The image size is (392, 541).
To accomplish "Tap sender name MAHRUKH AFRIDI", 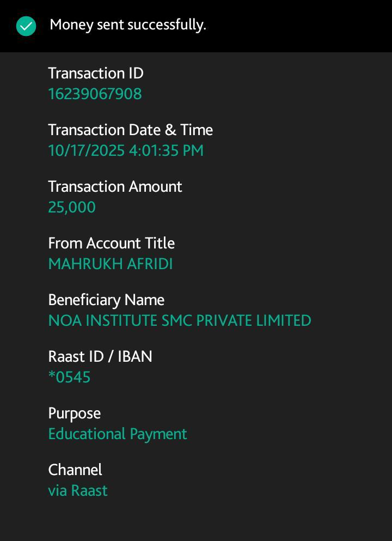I will [x=111, y=264].
